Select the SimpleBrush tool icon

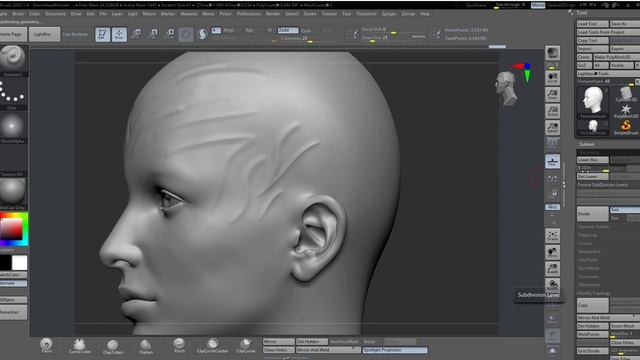click(626, 127)
